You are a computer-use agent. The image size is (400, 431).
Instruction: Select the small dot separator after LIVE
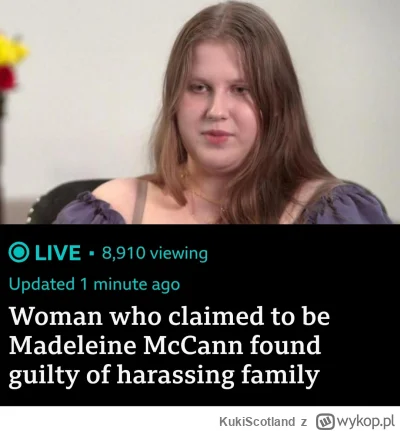pos(91,253)
